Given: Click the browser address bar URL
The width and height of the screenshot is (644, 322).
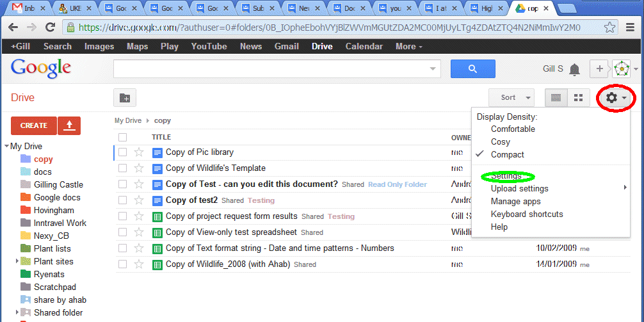Looking at the screenshot, I should [330, 28].
